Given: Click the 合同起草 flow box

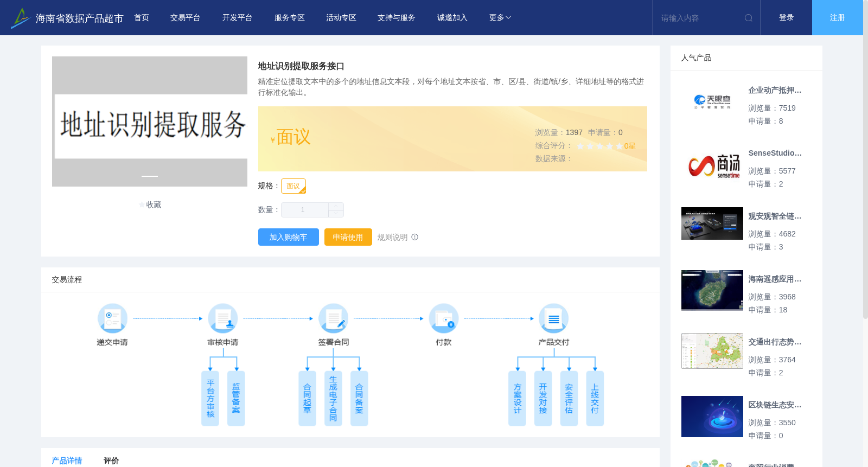Looking at the screenshot, I should click(x=307, y=399).
